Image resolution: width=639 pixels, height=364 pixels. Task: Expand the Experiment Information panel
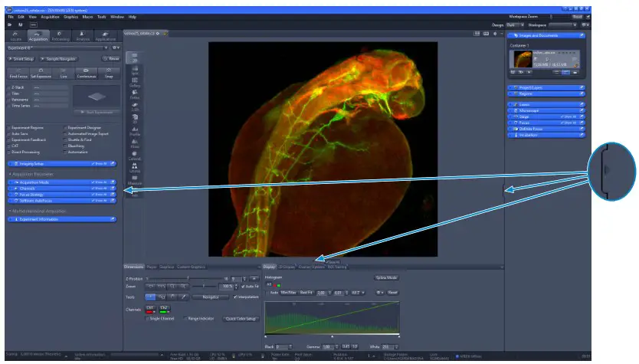tap(62, 219)
